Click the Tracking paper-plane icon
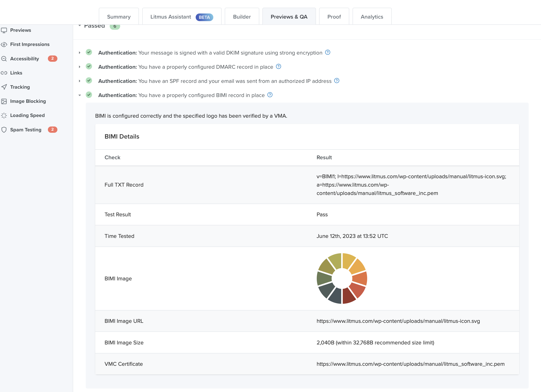Image resolution: width=541 pixels, height=392 pixels. [4, 87]
